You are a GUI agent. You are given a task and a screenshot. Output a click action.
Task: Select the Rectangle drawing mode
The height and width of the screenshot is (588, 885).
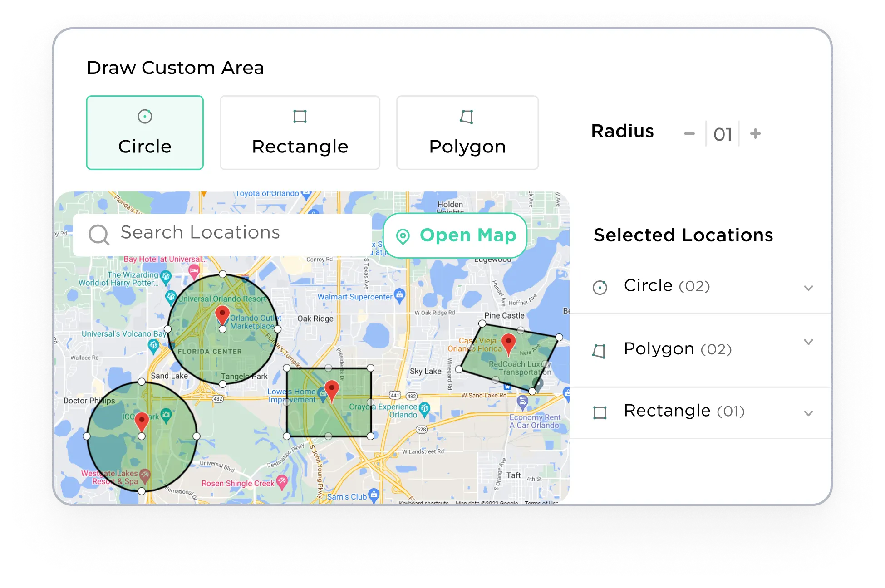tap(300, 132)
